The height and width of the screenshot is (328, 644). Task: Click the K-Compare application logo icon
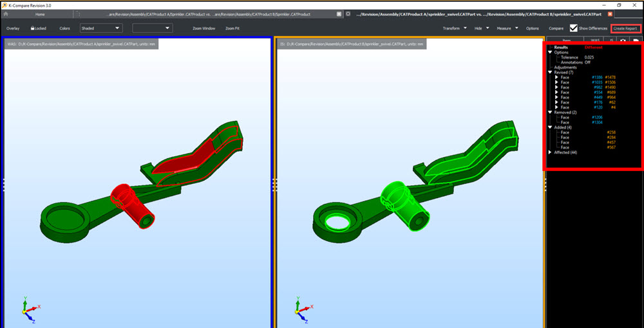coord(5,4)
